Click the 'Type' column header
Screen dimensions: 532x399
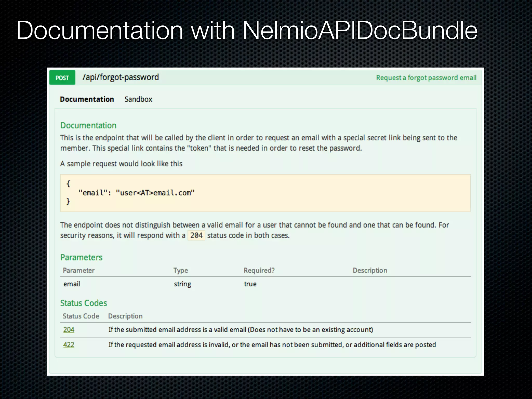(181, 271)
